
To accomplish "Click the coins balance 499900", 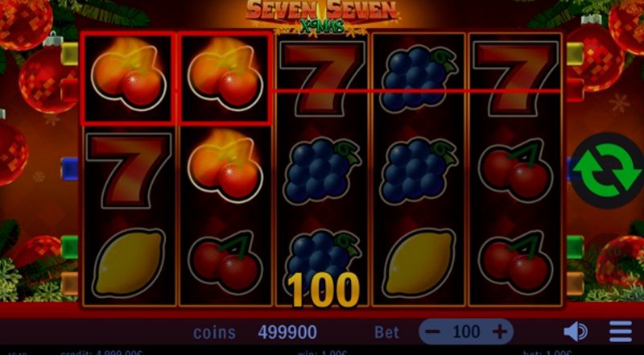I will (287, 332).
